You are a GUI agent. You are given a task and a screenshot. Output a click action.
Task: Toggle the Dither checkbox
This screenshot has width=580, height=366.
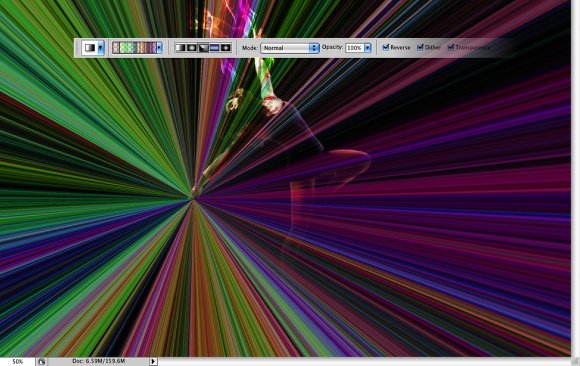click(420, 47)
